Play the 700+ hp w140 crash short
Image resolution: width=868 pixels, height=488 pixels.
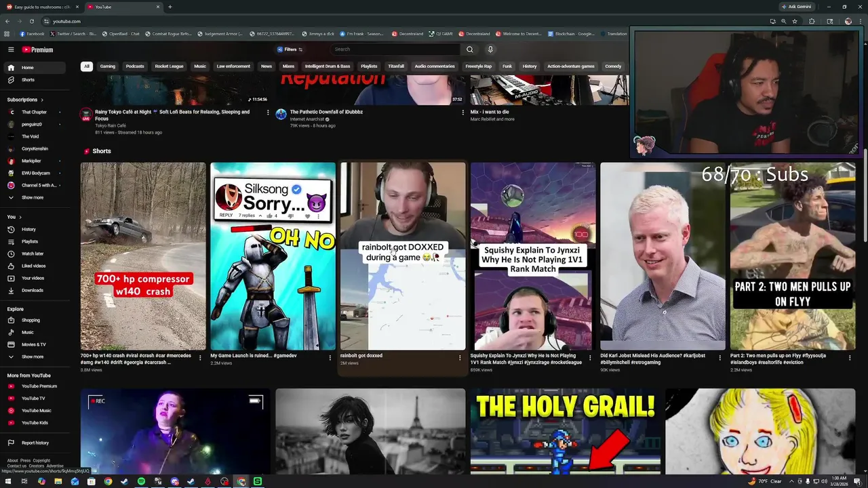(x=143, y=256)
